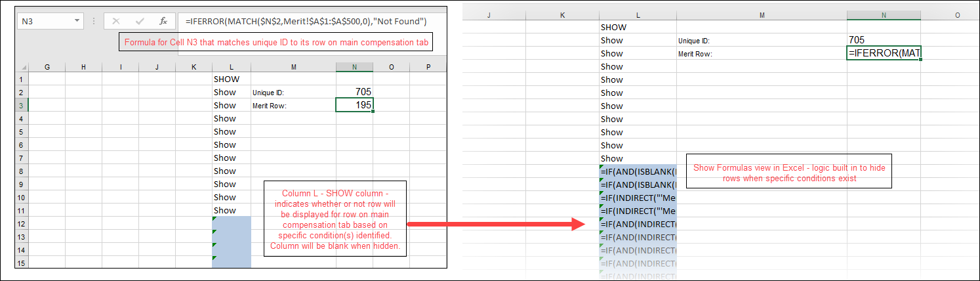Click cell N2 containing 705 in left sheet
Screen dimensions: 980x281
[355, 92]
